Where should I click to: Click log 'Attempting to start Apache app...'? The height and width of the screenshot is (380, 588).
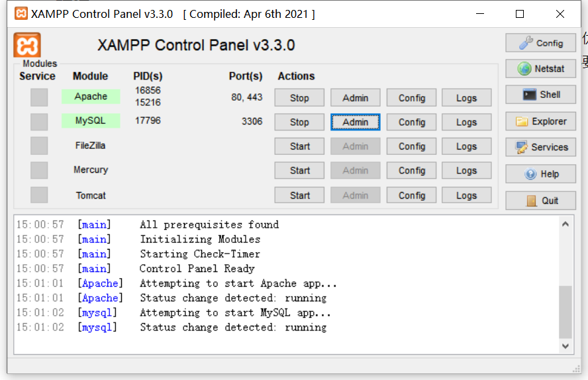click(238, 283)
